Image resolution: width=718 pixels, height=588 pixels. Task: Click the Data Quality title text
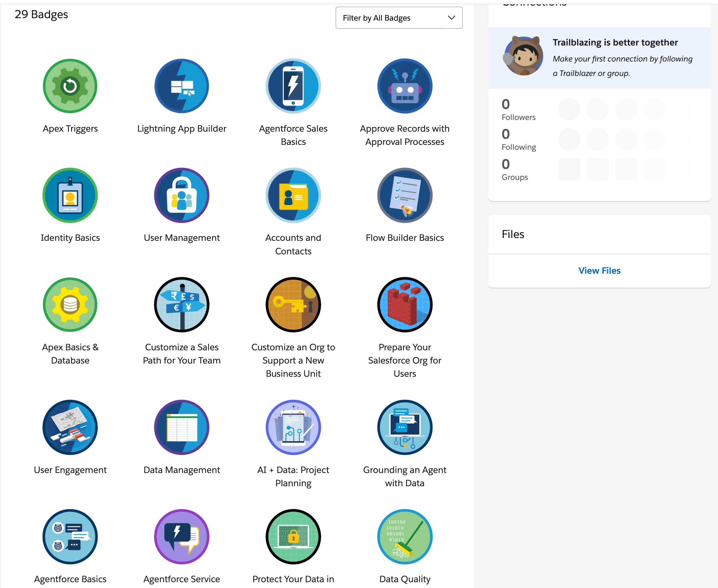(405, 579)
